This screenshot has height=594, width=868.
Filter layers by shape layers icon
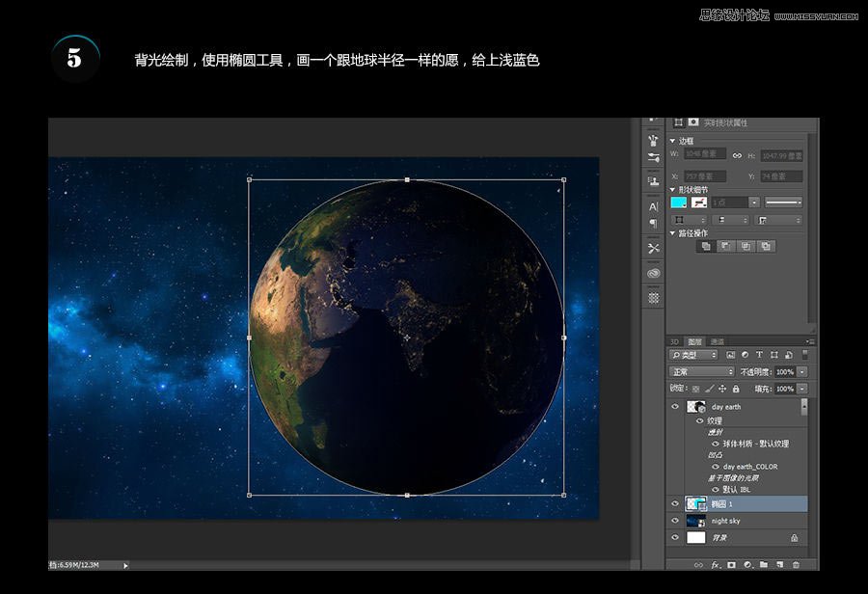tap(773, 355)
